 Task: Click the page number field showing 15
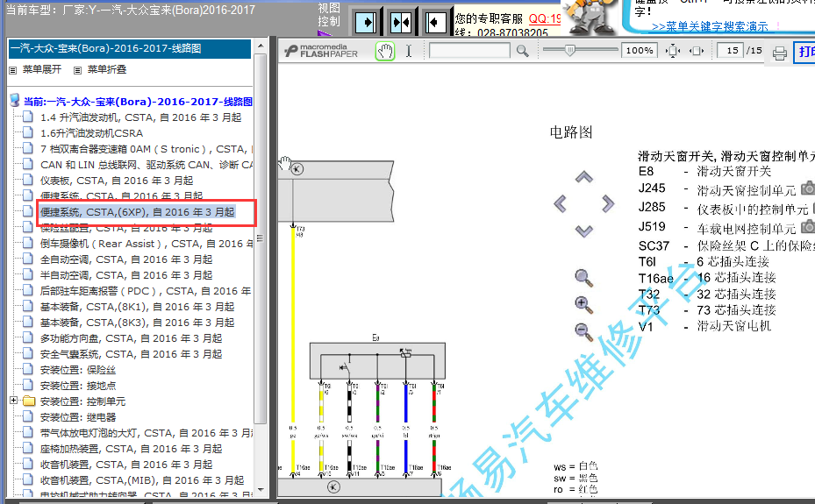pos(730,50)
